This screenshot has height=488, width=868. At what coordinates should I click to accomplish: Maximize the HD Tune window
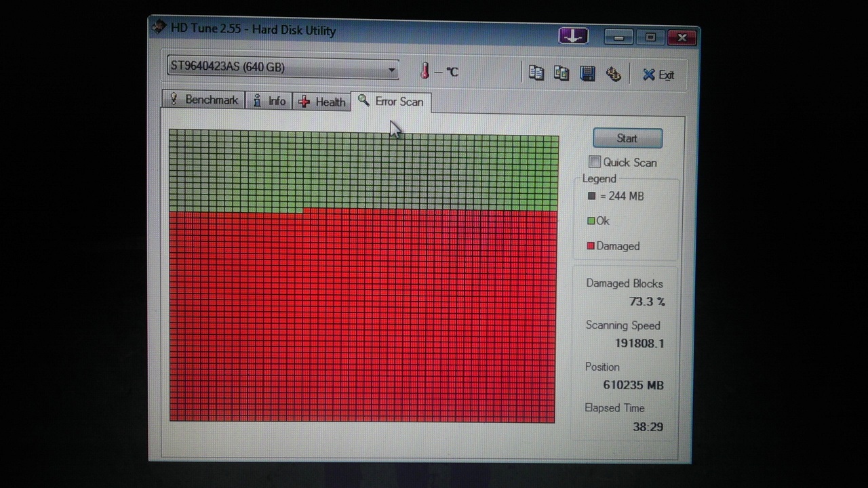click(x=650, y=37)
